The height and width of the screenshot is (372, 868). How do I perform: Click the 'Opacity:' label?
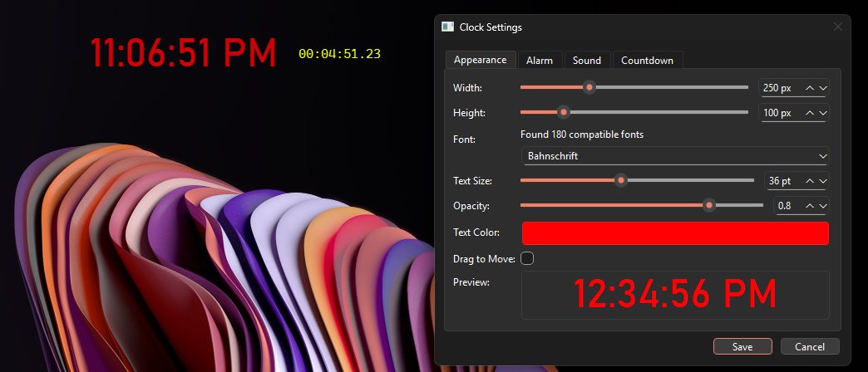pos(471,206)
